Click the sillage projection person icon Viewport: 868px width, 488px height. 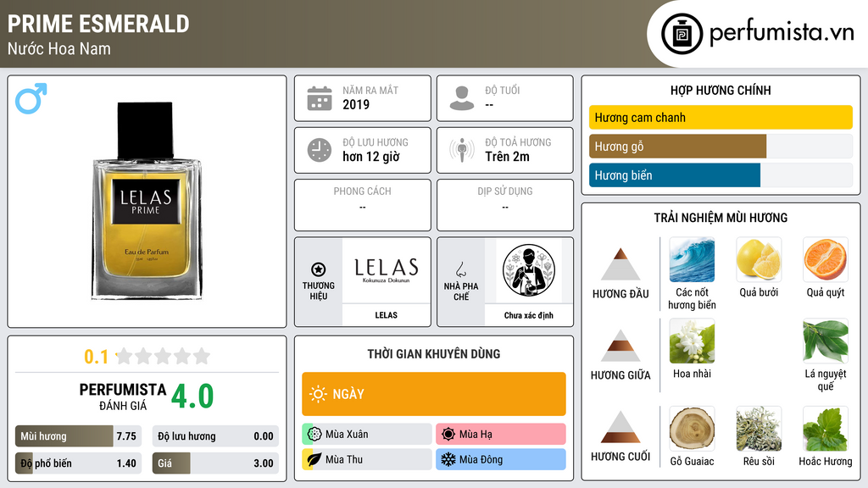(462, 150)
